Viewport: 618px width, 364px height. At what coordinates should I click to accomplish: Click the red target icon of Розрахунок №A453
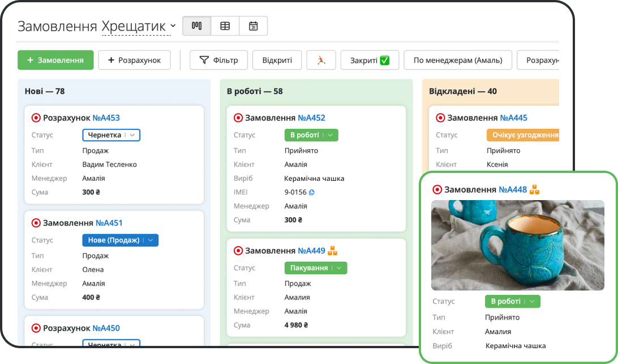[36, 118]
